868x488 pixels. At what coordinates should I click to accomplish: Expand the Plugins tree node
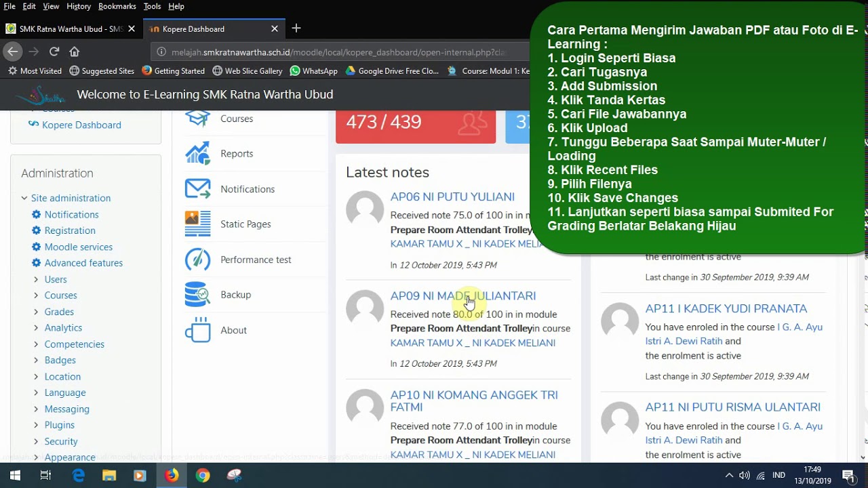(x=36, y=425)
